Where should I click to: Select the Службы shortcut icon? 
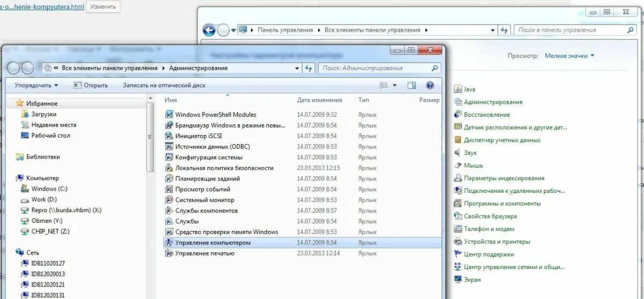[x=169, y=221]
